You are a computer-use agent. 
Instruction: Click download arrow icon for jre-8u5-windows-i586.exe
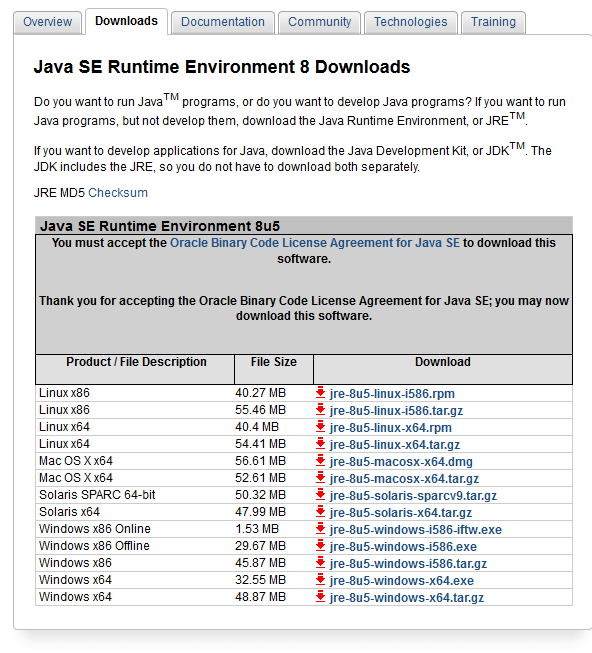320,546
